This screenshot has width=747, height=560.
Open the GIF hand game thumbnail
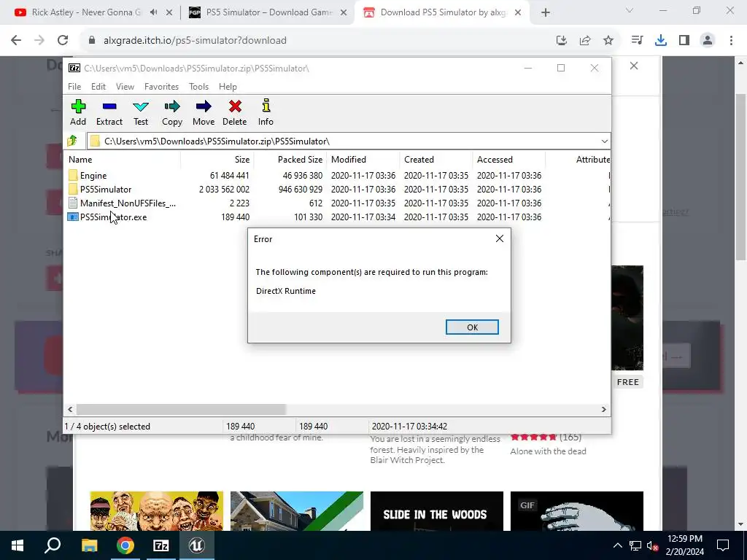coord(576,511)
